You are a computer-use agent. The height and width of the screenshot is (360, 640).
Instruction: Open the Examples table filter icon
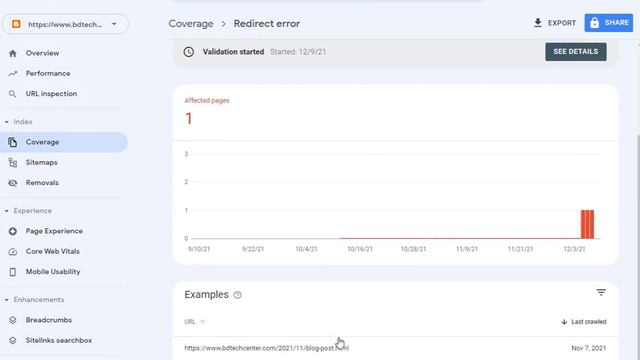point(601,292)
